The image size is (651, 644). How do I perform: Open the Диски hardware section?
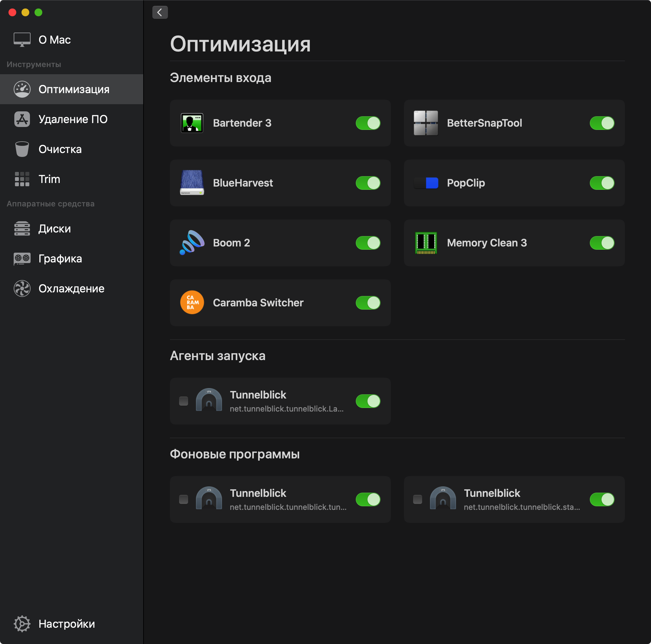(x=54, y=229)
